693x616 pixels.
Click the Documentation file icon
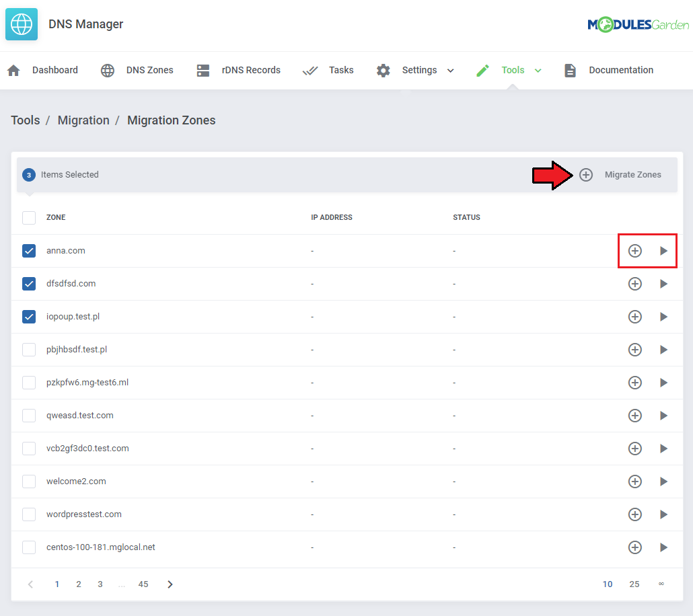570,70
